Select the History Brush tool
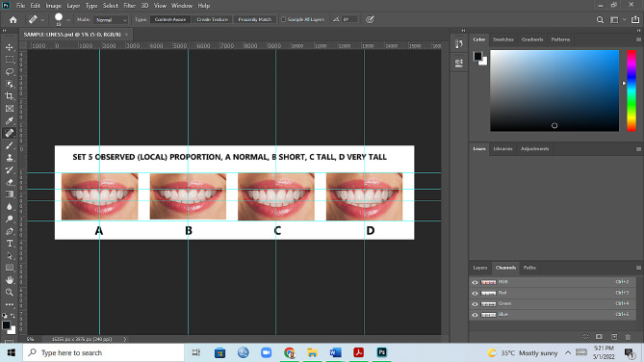 pyautogui.click(x=9, y=169)
